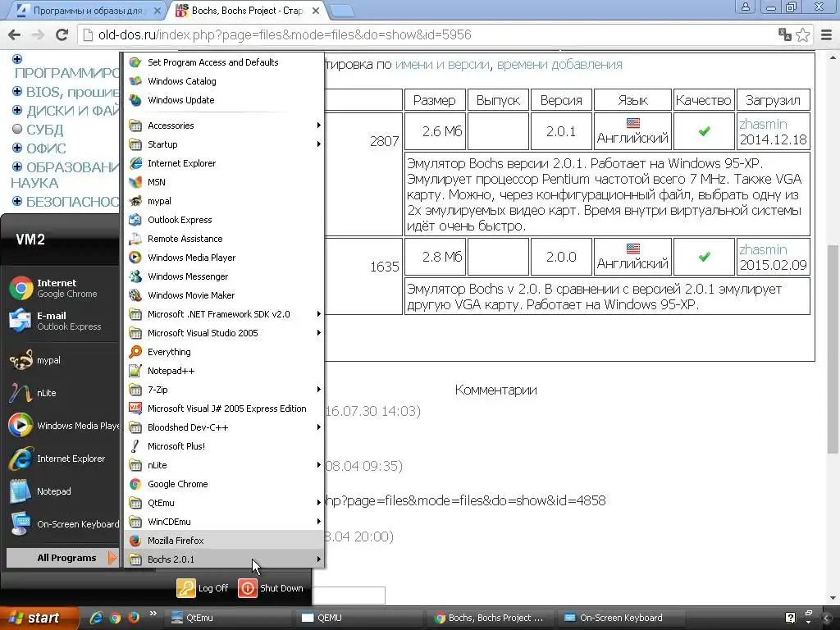Image resolution: width=840 pixels, height=630 pixels.
Task: Open MSN from the programs menu
Action: (x=224, y=182)
